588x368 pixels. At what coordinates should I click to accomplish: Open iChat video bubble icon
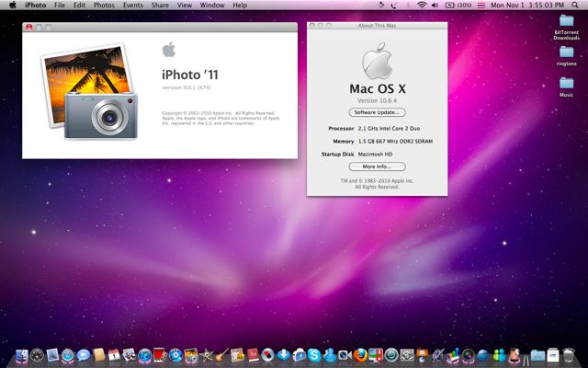click(x=84, y=355)
